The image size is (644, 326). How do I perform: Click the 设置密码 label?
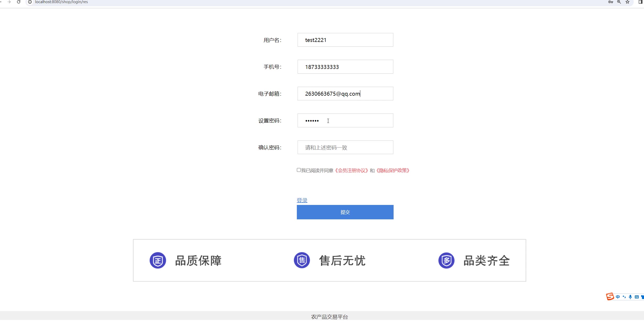pos(270,121)
